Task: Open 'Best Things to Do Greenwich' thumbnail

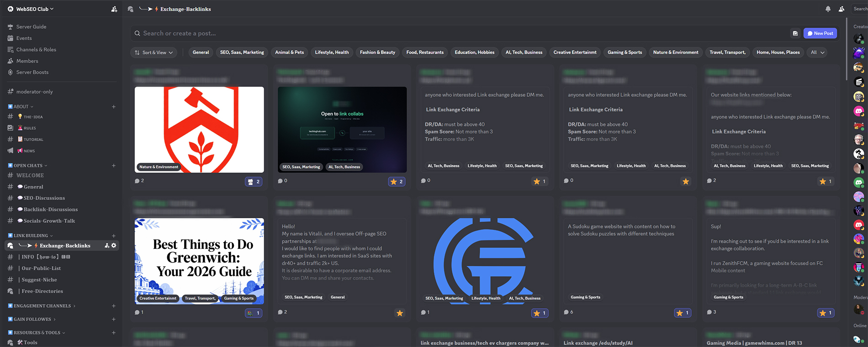Action: pyautogui.click(x=199, y=261)
